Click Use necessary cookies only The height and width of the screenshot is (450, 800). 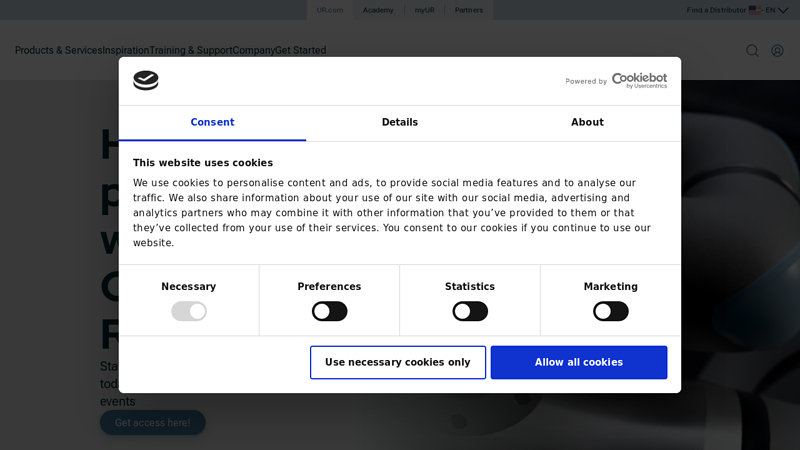coord(398,362)
